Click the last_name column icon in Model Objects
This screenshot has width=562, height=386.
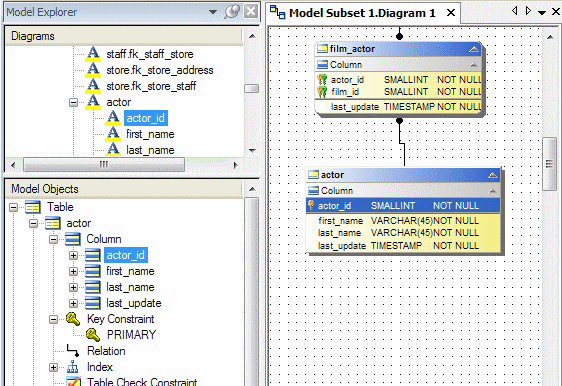tap(93, 287)
